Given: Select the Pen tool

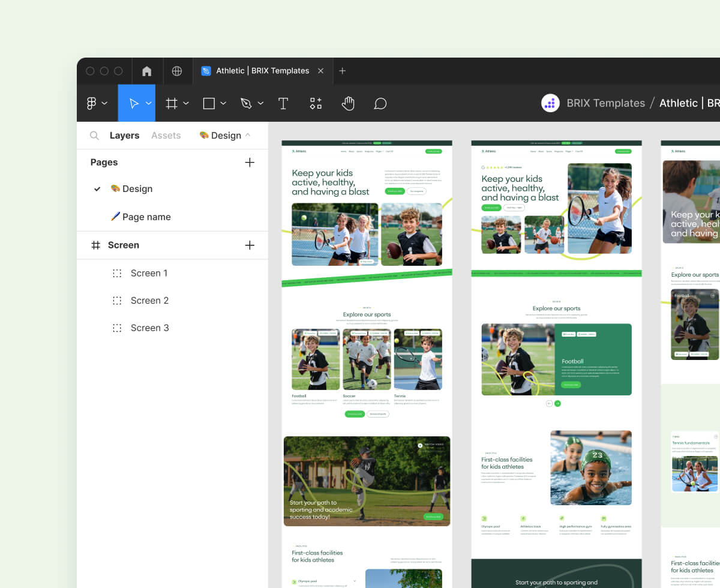Looking at the screenshot, I should (x=246, y=103).
